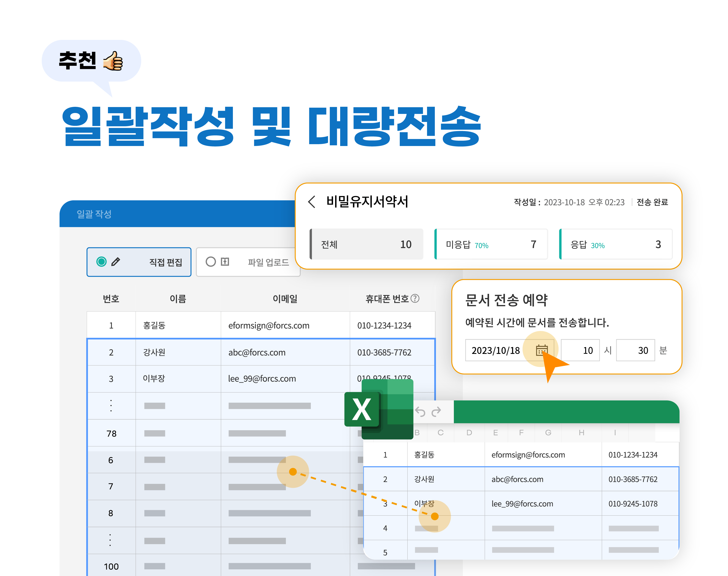This screenshot has height=576, width=728.
Task: Select row number 78 in 일괄 작성 table
Action: pyautogui.click(x=111, y=433)
